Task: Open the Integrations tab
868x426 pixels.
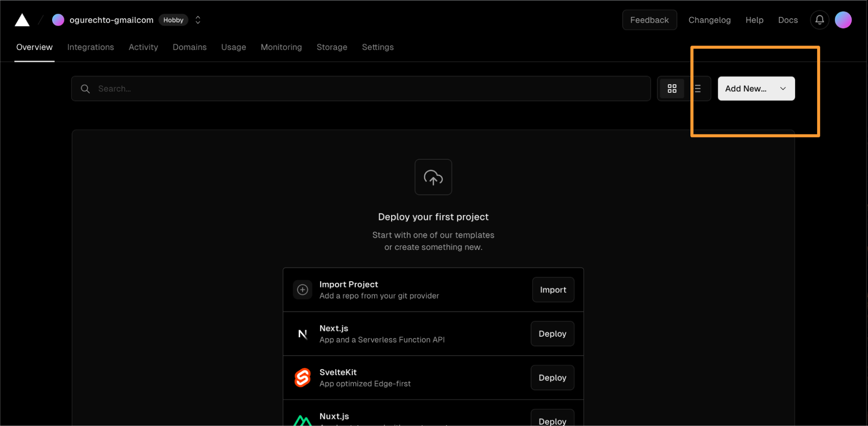Action: point(90,47)
